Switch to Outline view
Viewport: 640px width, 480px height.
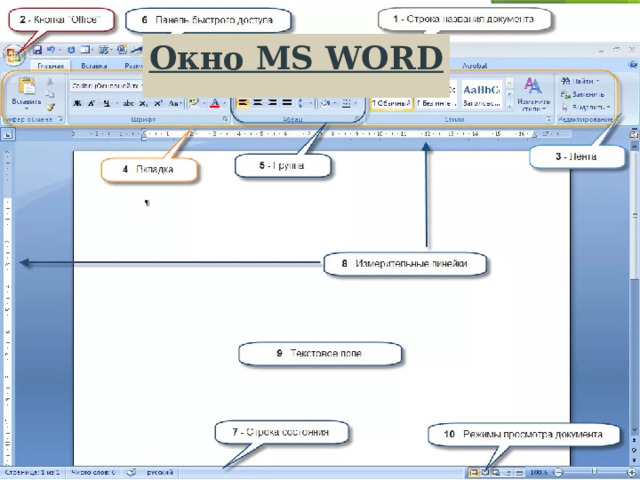click(508, 472)
